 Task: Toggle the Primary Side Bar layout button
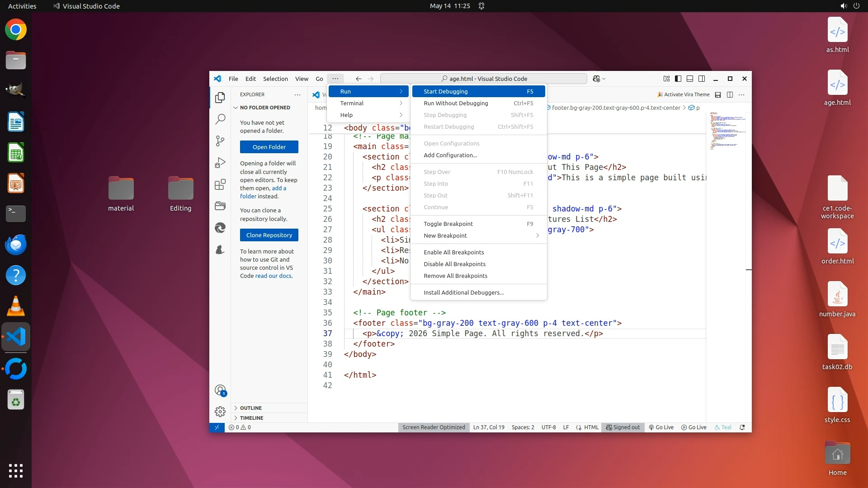coord(678,79)
